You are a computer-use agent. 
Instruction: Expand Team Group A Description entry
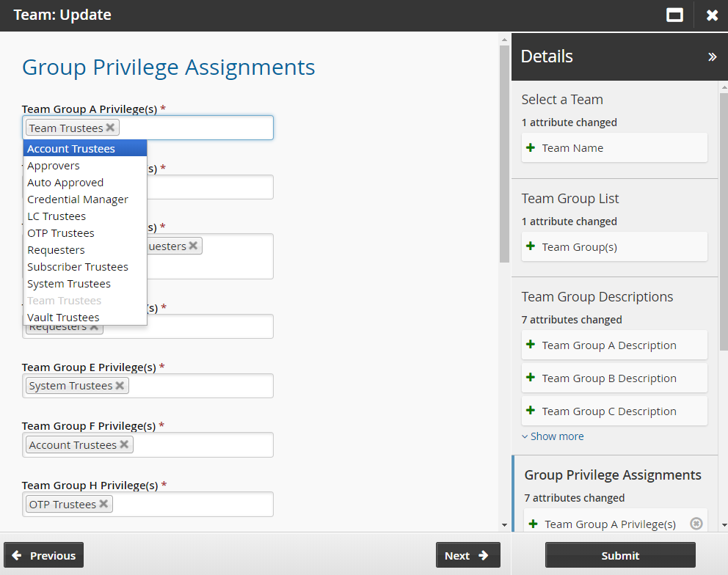[x=531, y=345]
